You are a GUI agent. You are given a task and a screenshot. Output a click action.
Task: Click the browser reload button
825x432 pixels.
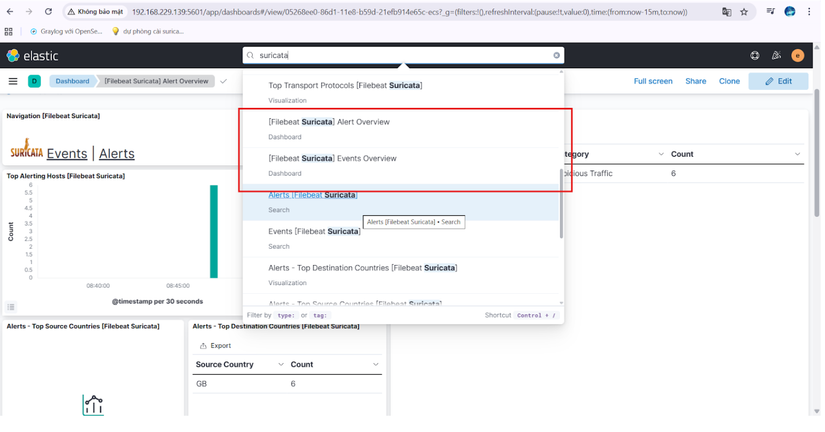pos(48,12)
